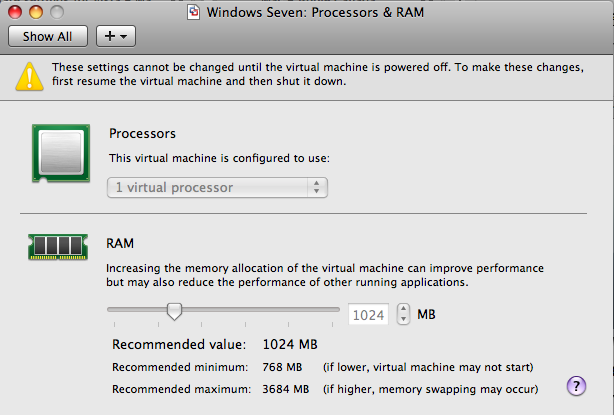Open the 1 virtual processor dropdown

point(217,188)
